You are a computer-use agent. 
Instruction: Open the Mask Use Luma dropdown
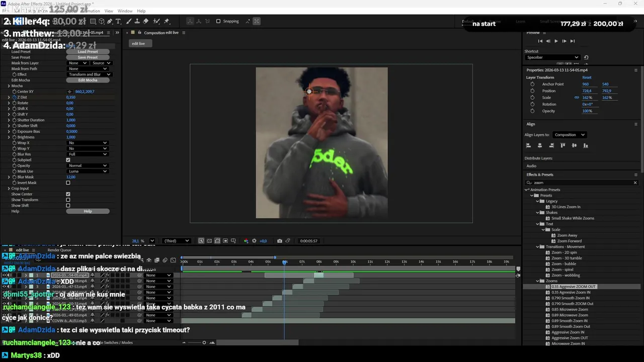(88, 171)
